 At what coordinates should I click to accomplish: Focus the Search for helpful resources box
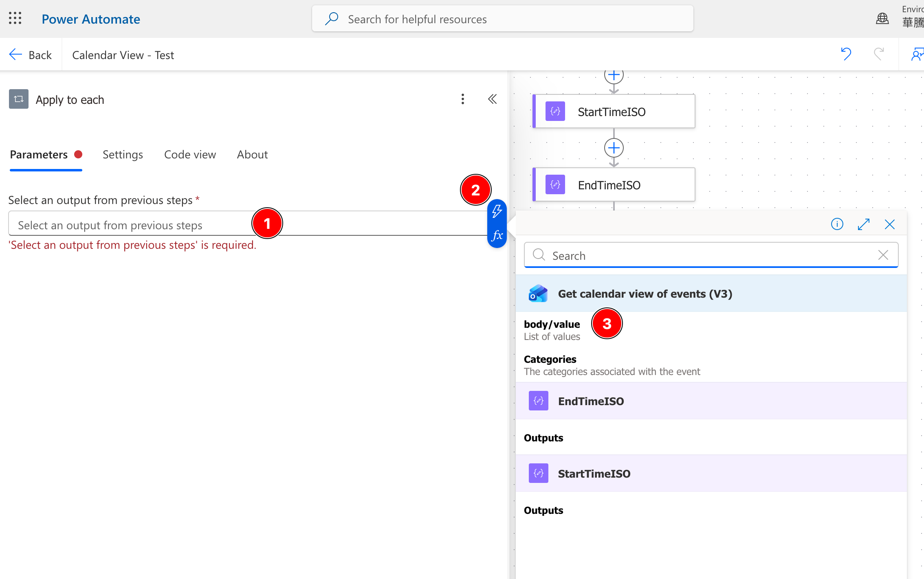pos(502,19)
